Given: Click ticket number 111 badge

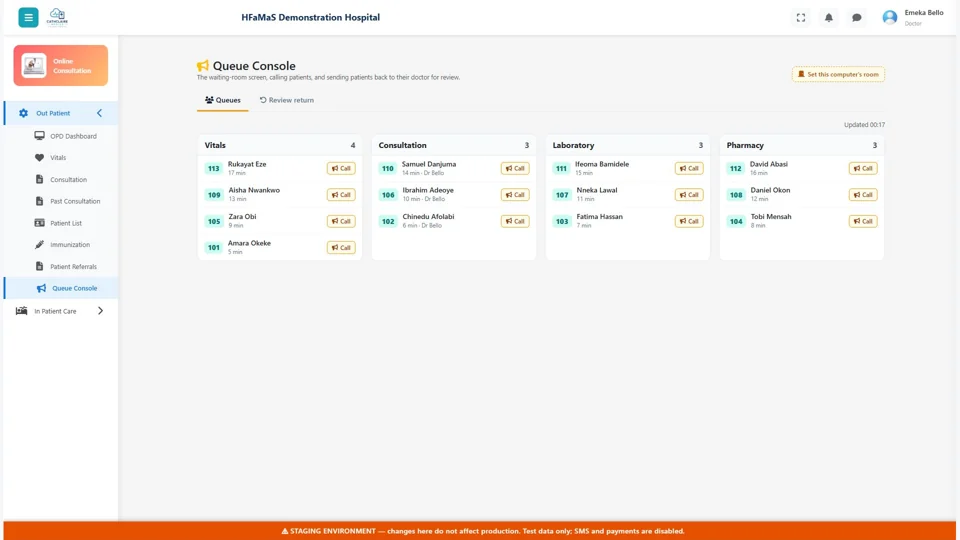Looking at the screenshot, I should coord(561,168).
